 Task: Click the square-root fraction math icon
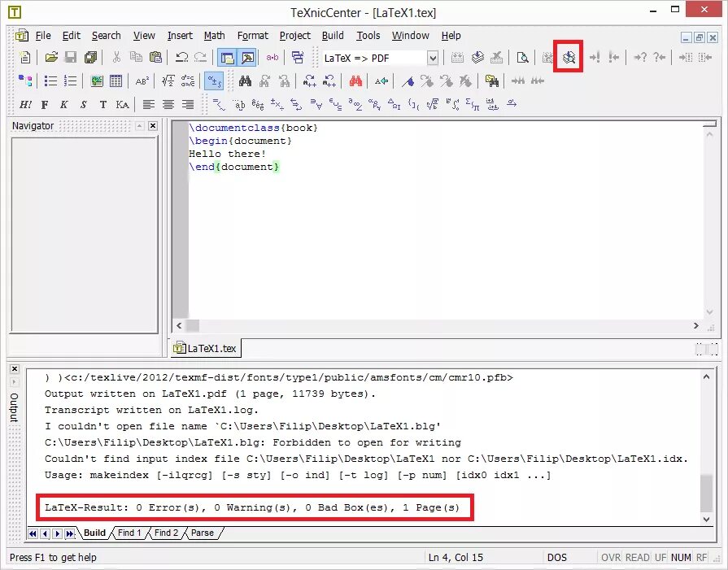(x=168, y=80)
